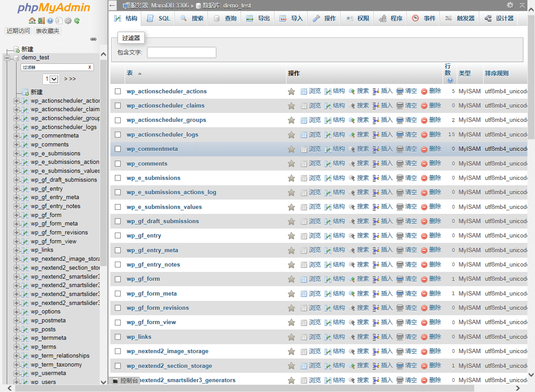The height and width of the screenshot is (392, 535).
Task: Structure icon for wp_gf_form_meta row
Action: (x=328, y=293)
